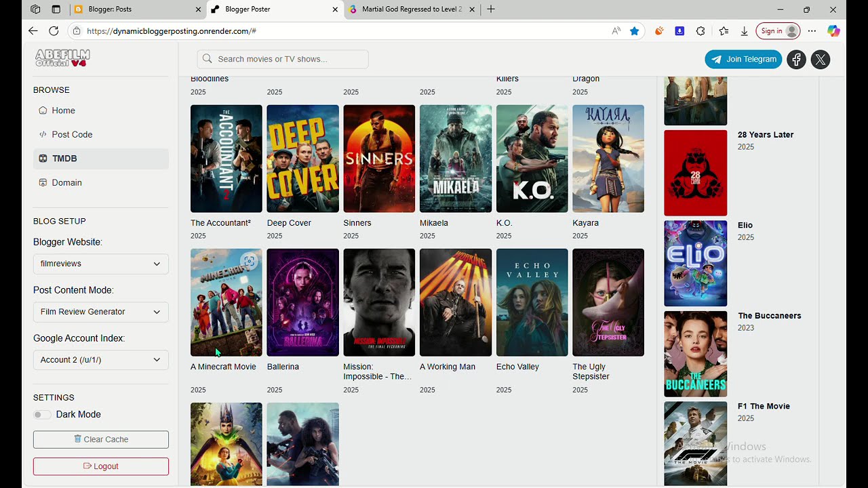Image resolution: width=868 pixels, height=488 pixels.
Task: Toggle the Dark Mode switch
Action: click(x=41, y=415)
